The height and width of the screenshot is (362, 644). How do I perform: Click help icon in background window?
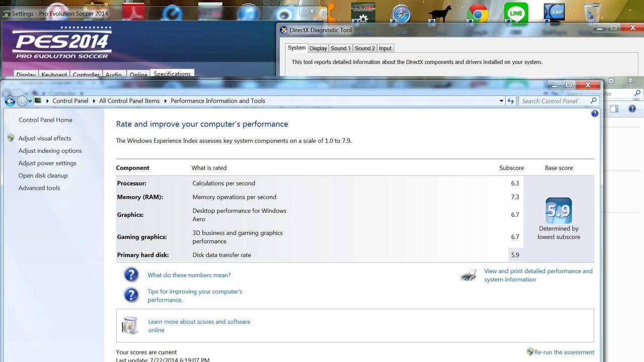point(632,109)
